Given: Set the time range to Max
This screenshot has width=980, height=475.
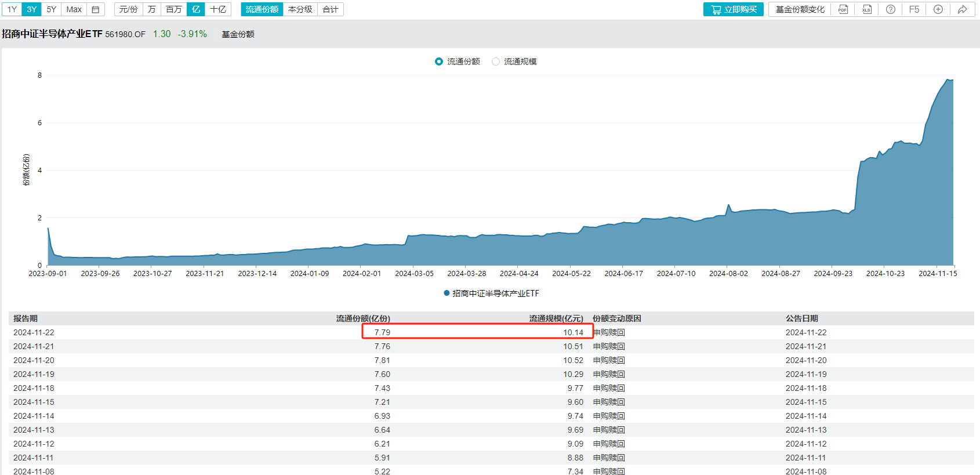Looking at the screenshot, I should pos(74,9).
